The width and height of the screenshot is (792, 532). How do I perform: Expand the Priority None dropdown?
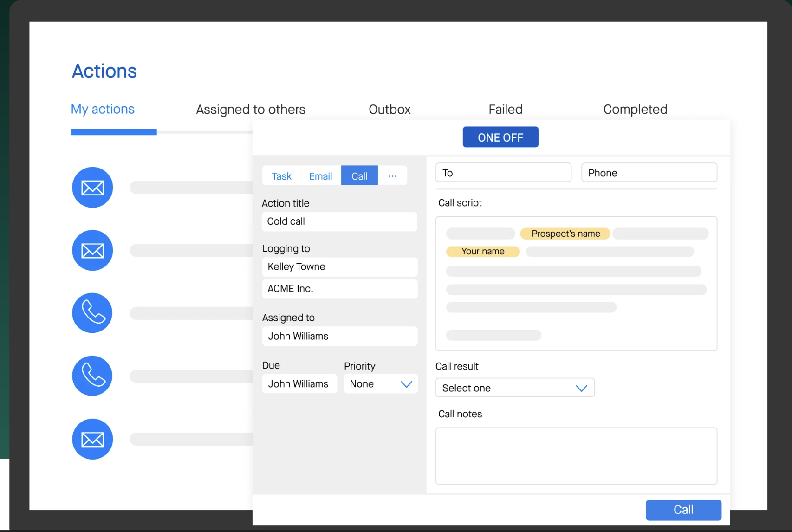pos(381,384)
